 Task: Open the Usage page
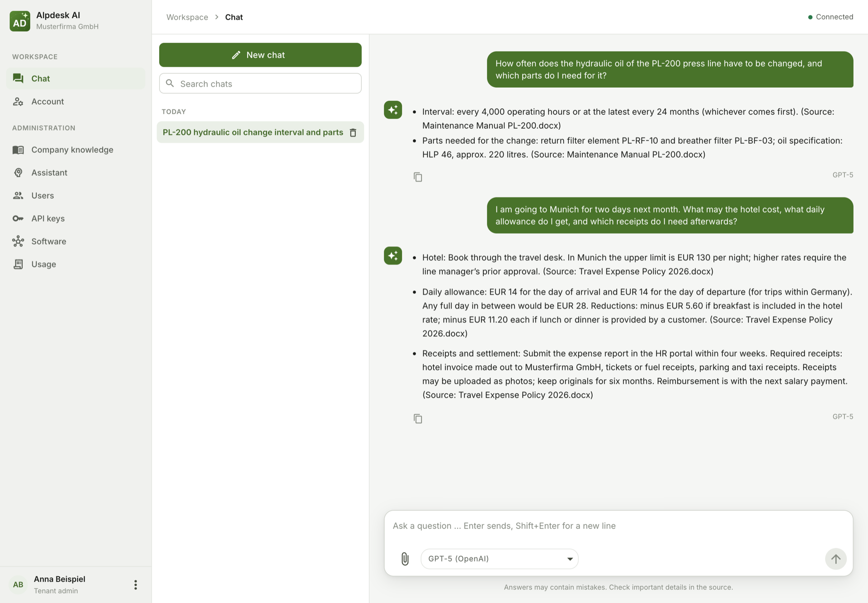pos(75,264)
